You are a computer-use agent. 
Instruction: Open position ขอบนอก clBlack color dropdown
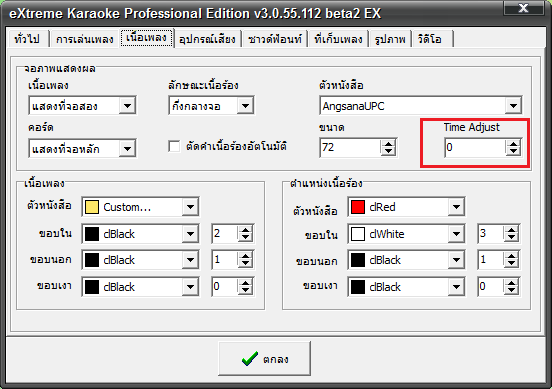tap(456, 260)
